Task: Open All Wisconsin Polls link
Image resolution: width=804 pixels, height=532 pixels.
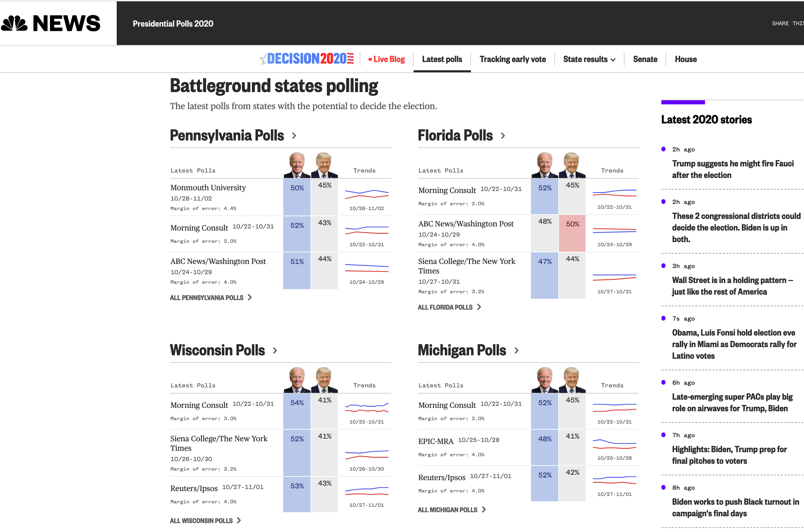Action: coord(201,521)
